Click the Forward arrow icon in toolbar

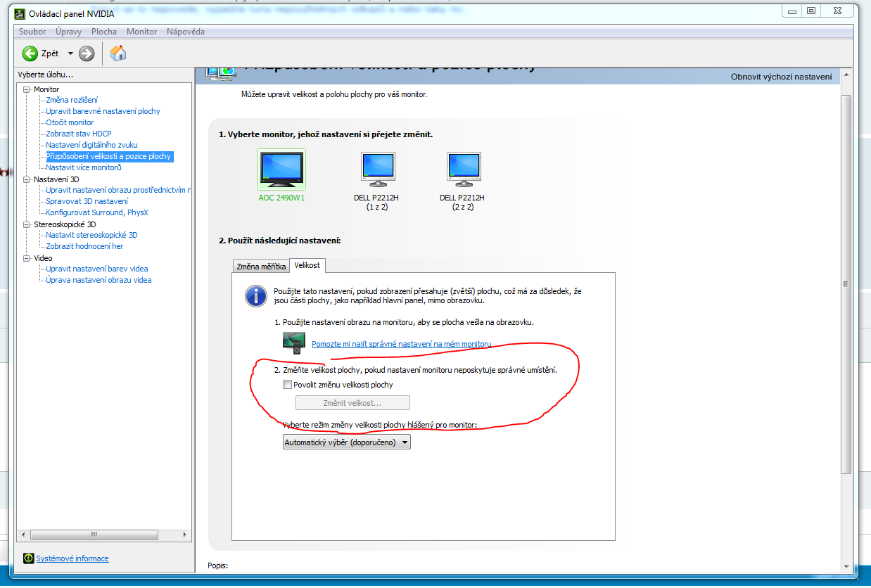tap(87, 53)
